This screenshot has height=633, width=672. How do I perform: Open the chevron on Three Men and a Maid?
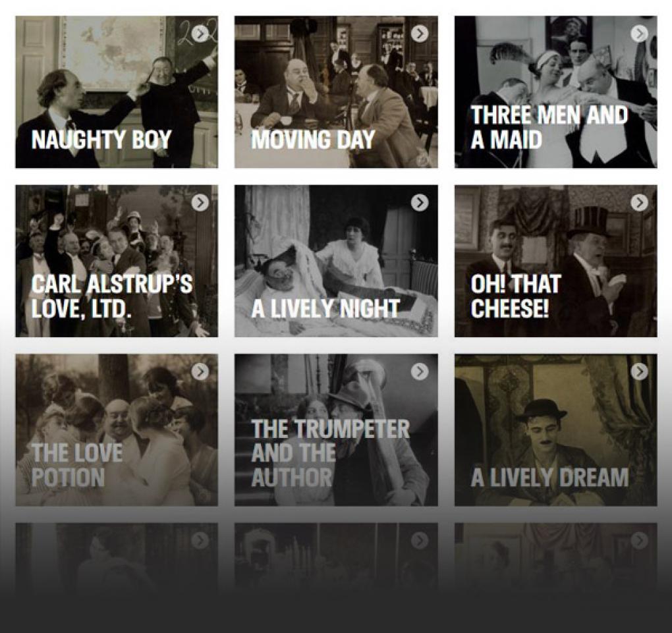[640, 34]
